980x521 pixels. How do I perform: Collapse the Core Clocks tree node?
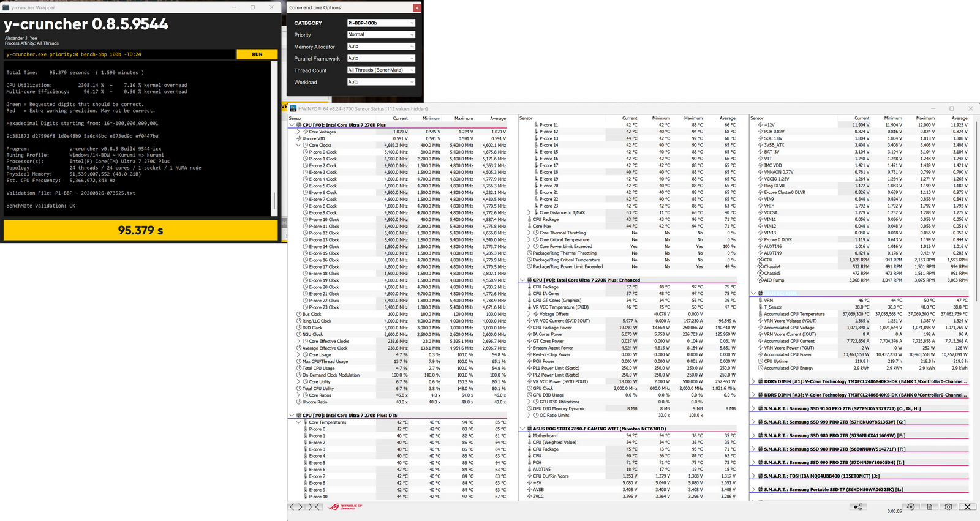pos(298,145)
